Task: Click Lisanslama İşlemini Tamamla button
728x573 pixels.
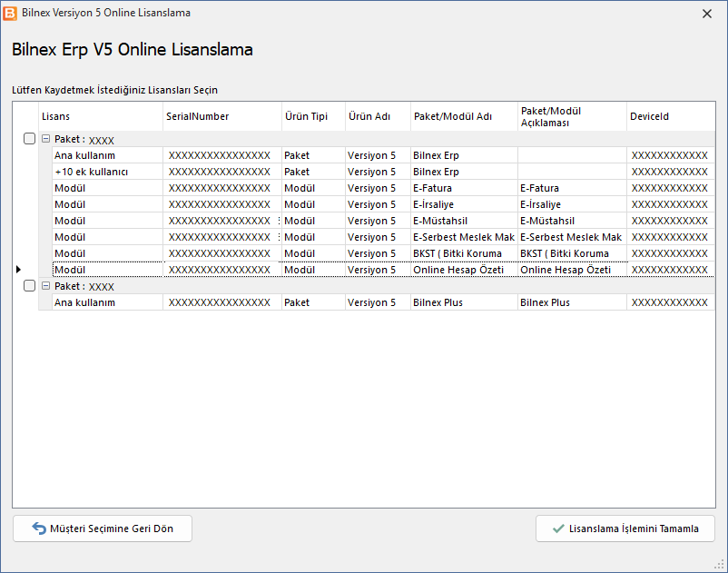Action: [625, 529]
